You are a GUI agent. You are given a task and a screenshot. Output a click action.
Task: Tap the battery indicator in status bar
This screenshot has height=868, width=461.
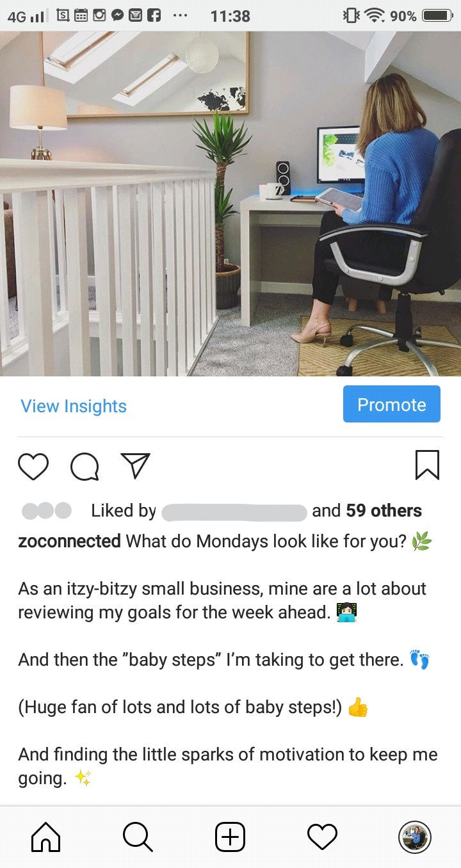437,15
